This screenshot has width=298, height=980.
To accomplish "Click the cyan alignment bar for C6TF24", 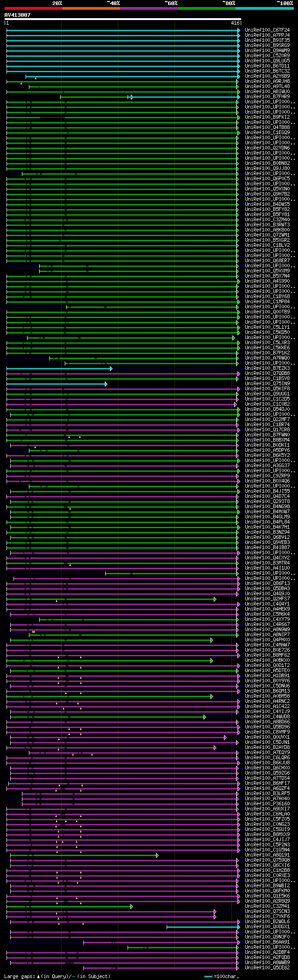I will (123, 30).
